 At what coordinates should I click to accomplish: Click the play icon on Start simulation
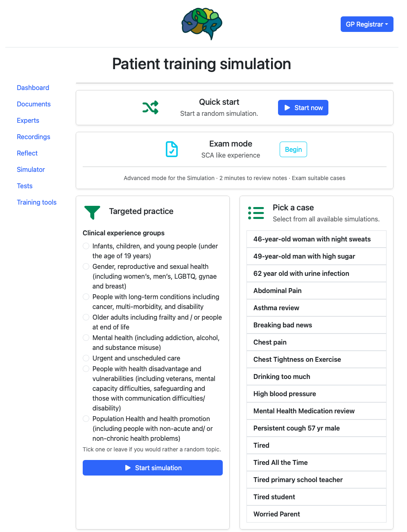(128, 468)
